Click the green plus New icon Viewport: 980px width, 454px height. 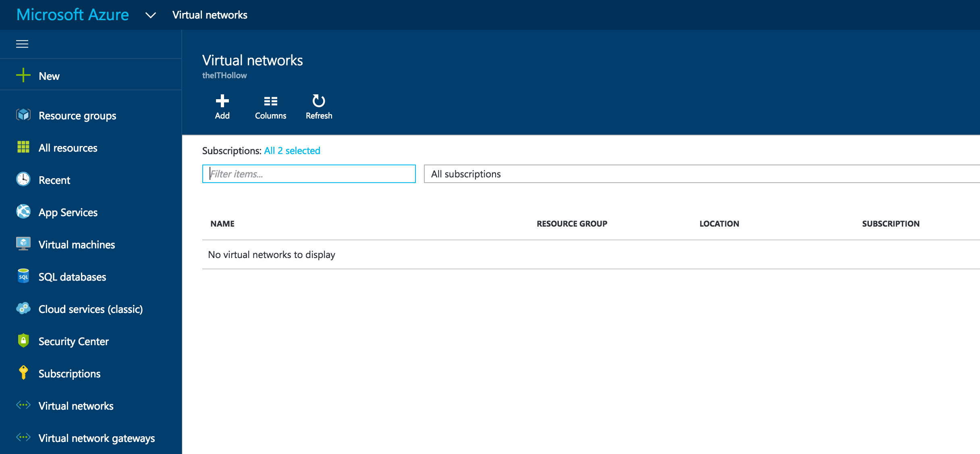(23, 75)
